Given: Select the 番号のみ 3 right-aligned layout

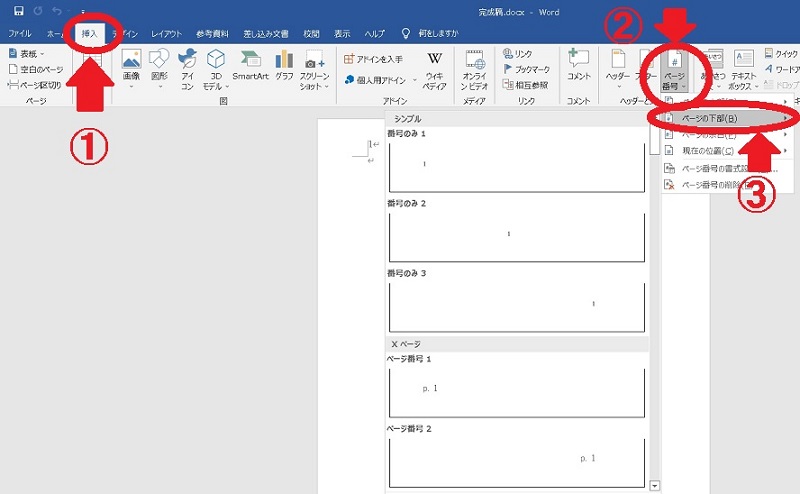Looking at the screenshot, I should click(517, 302).
